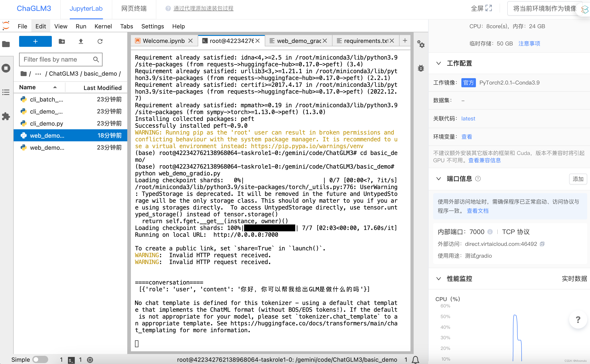
Task: Copy the external access address
Action: 542,244
